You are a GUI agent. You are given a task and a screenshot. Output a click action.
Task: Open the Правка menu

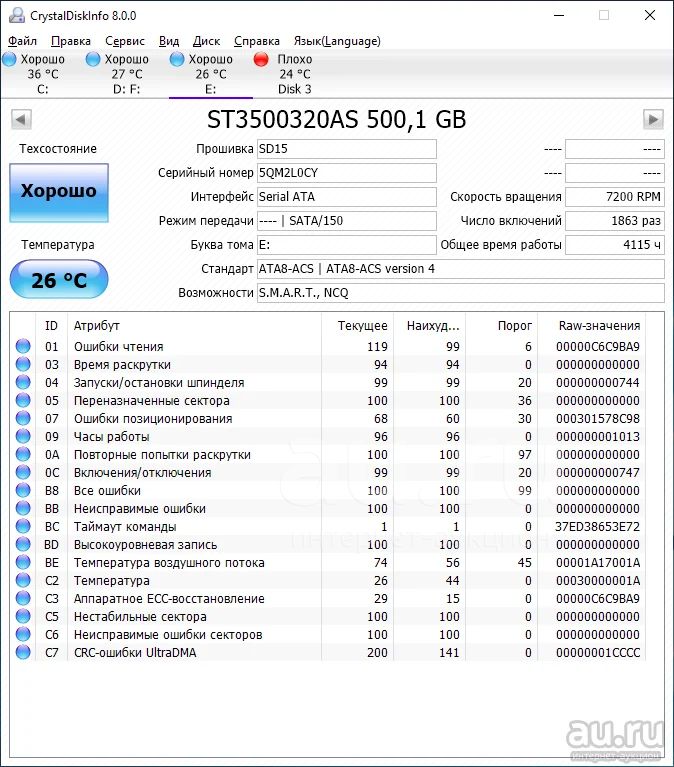tap(71, 41)
